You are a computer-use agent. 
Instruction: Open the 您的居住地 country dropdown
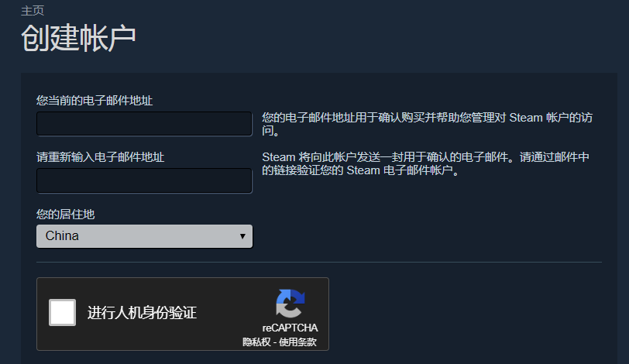pyautogui.click(x=144, y=236)
